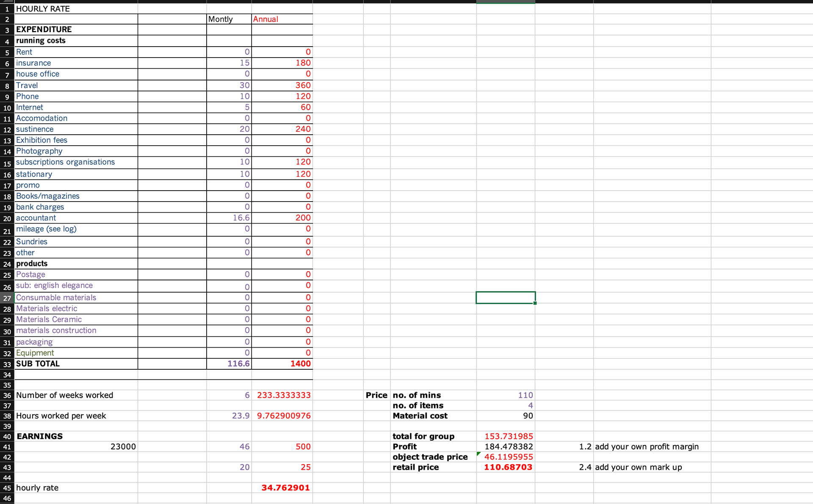Select the value 233.3333333

coord(282,395)
